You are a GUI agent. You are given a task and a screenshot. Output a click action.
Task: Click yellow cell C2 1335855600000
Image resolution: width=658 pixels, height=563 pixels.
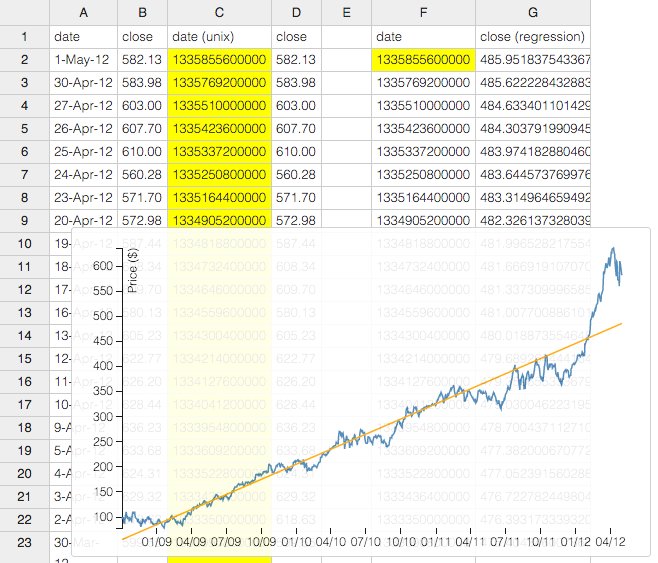coord(219,60)
